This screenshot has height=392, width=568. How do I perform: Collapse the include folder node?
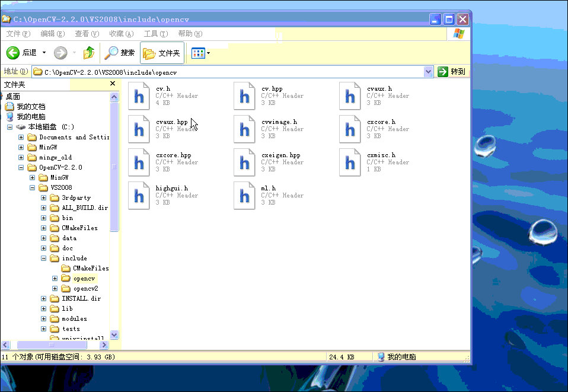[43, 259]
